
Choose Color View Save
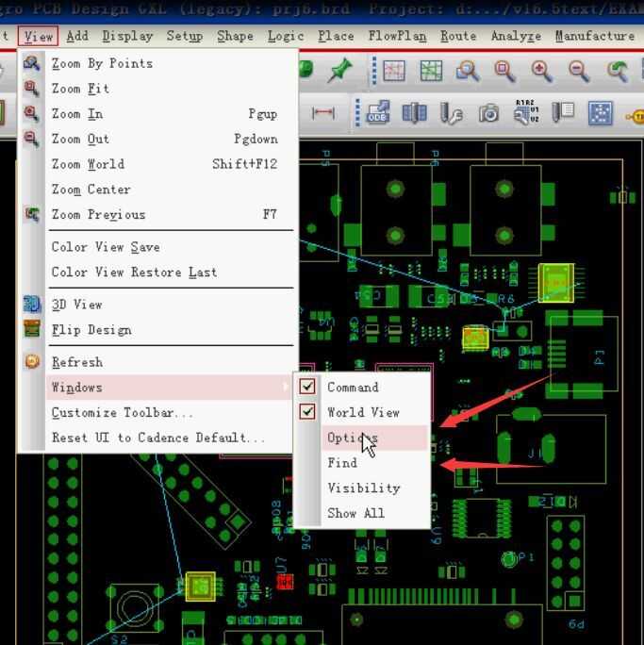point(169,247)
